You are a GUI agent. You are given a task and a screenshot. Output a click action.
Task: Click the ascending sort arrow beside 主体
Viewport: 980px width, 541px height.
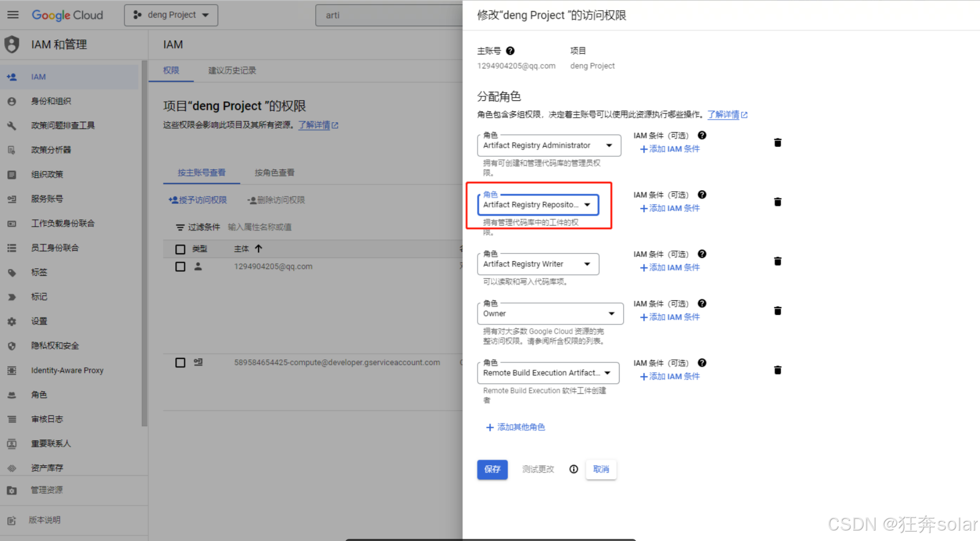pos(258,249)
